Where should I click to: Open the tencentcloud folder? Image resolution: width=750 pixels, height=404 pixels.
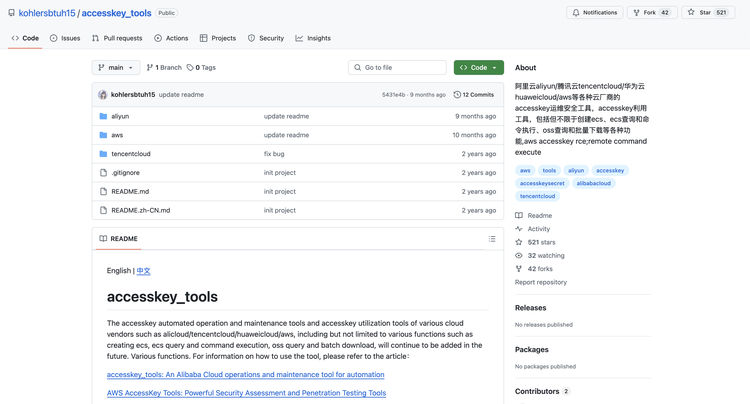(x=131, y=154)
